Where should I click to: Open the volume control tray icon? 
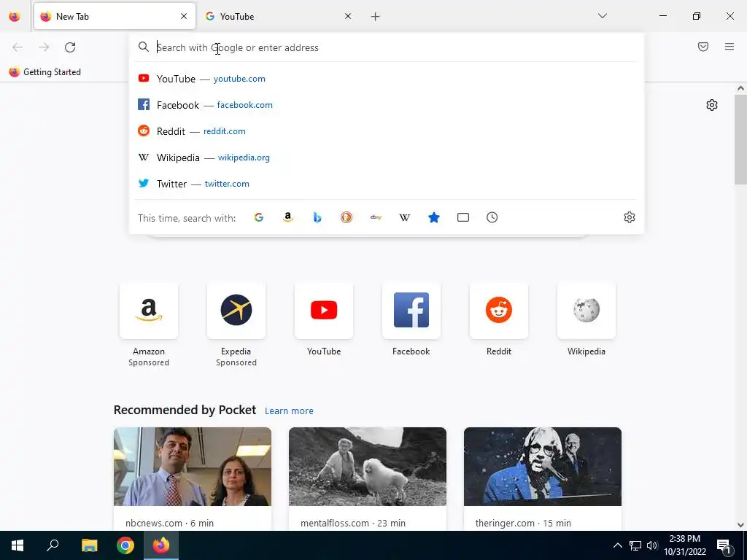pos(652,545)
